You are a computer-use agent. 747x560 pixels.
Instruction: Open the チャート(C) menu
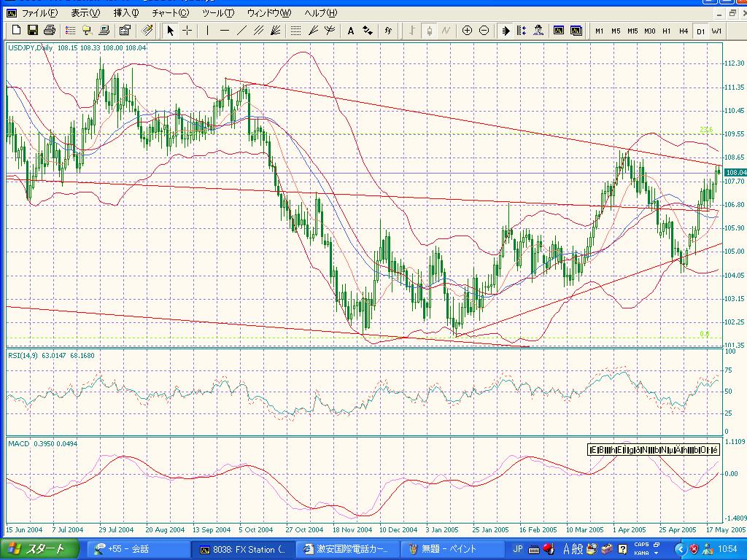[x=169, y=13]
